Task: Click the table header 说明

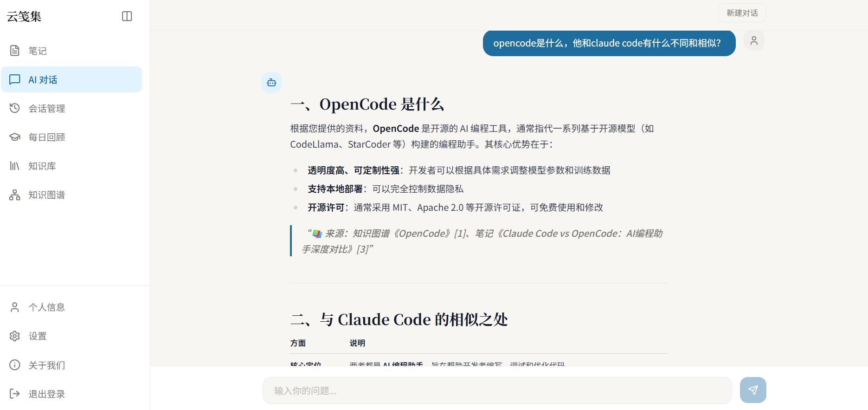Action: 357,343
